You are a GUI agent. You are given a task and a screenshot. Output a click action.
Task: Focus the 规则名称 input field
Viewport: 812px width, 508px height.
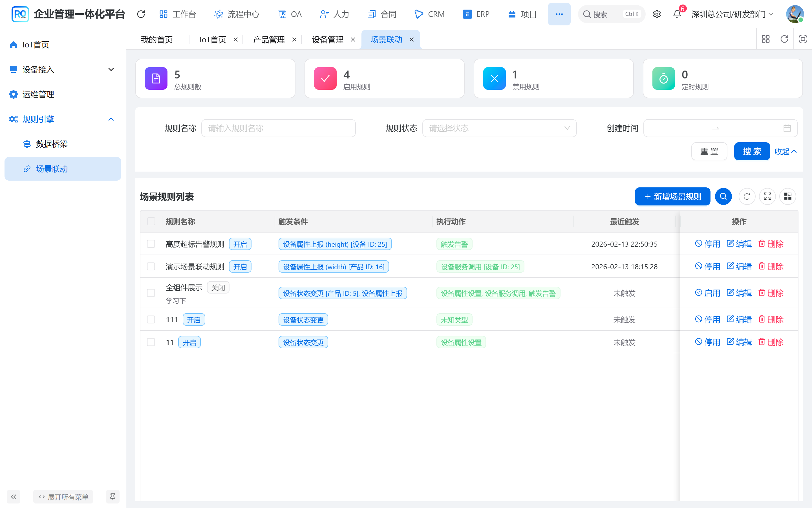[278, 128]
